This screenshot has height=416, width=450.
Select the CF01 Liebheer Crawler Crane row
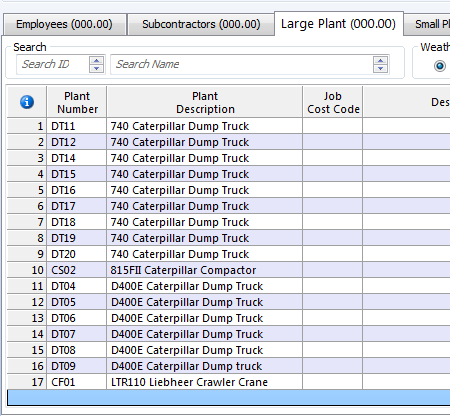(228, 382)
